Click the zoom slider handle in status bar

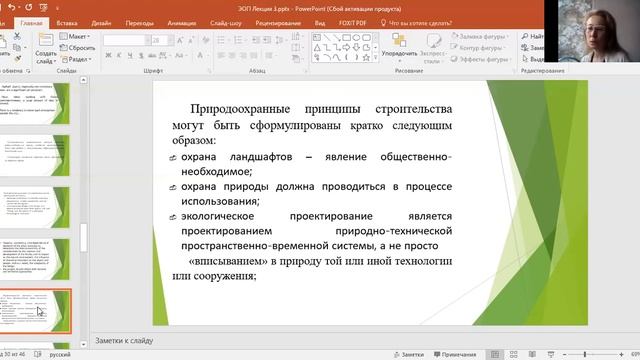click(584, 354)
